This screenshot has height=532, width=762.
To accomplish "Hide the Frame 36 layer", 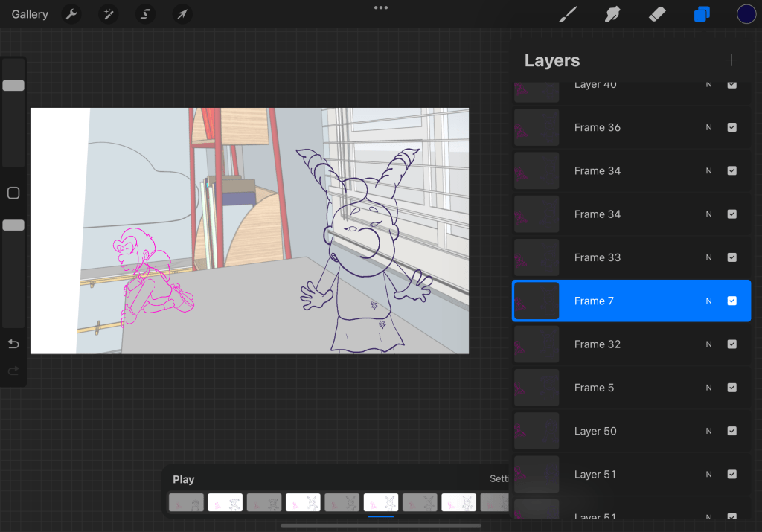I will [x=731, y=127].
